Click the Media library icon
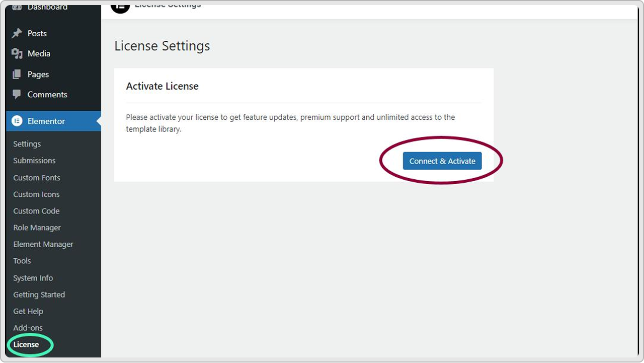Screen dimensions: 644x363 click(17, 53)
